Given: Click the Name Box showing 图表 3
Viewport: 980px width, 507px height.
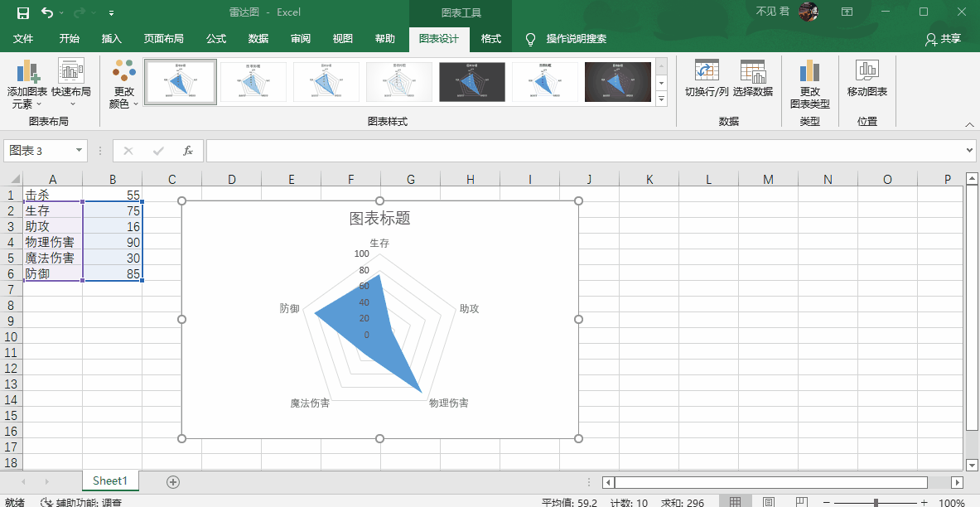Looking at the screenshot, I should click(x=37, y=151).
